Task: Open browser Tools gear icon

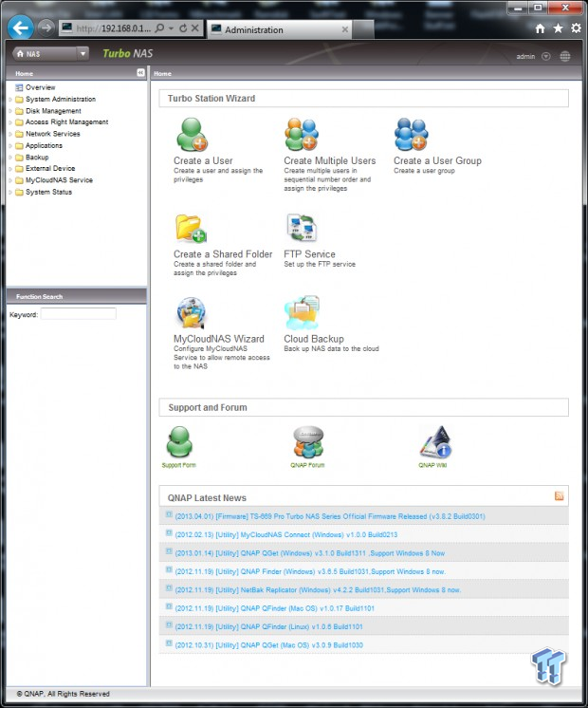Action: click(577, 28)
